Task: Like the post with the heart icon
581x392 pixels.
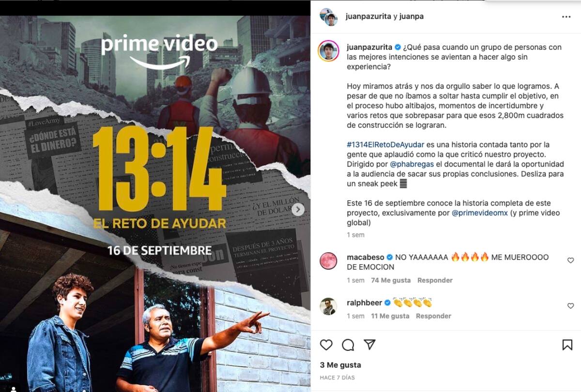Action: point(326,345)
